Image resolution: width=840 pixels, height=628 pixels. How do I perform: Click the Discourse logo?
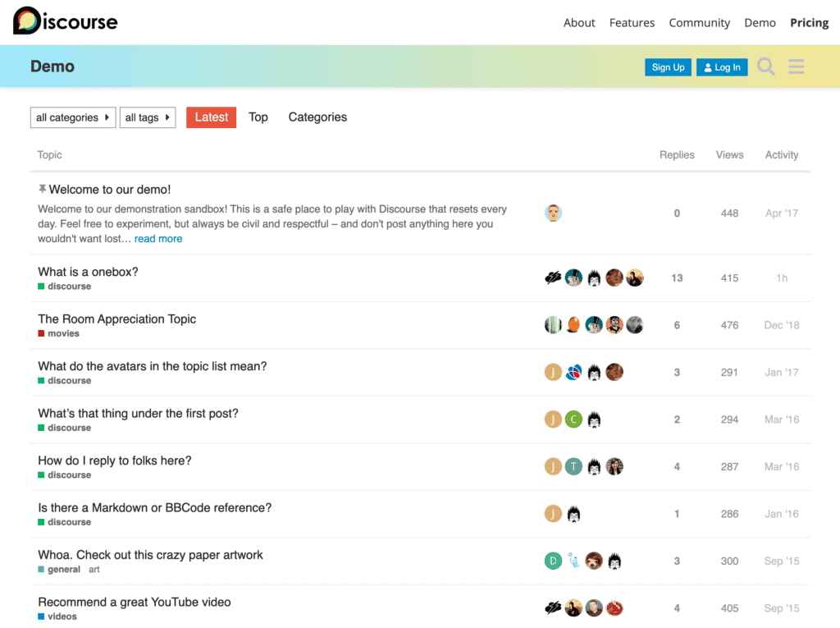point(65,21)
